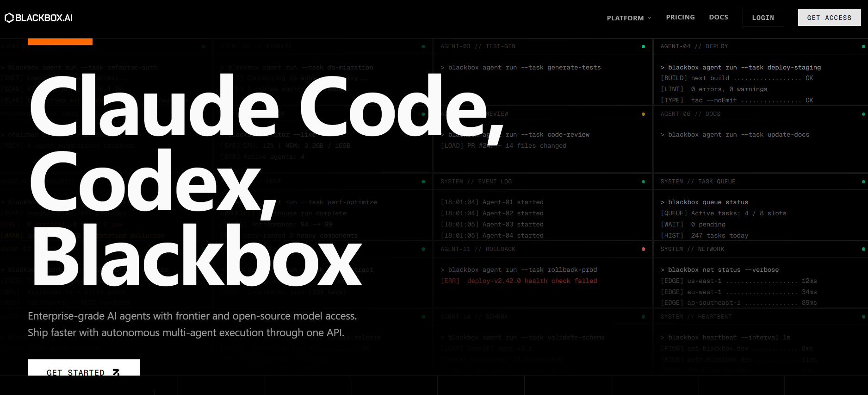The image size is (868, 395).
Task: Click the red 'health check failed' error line
Action: [519, 281]
